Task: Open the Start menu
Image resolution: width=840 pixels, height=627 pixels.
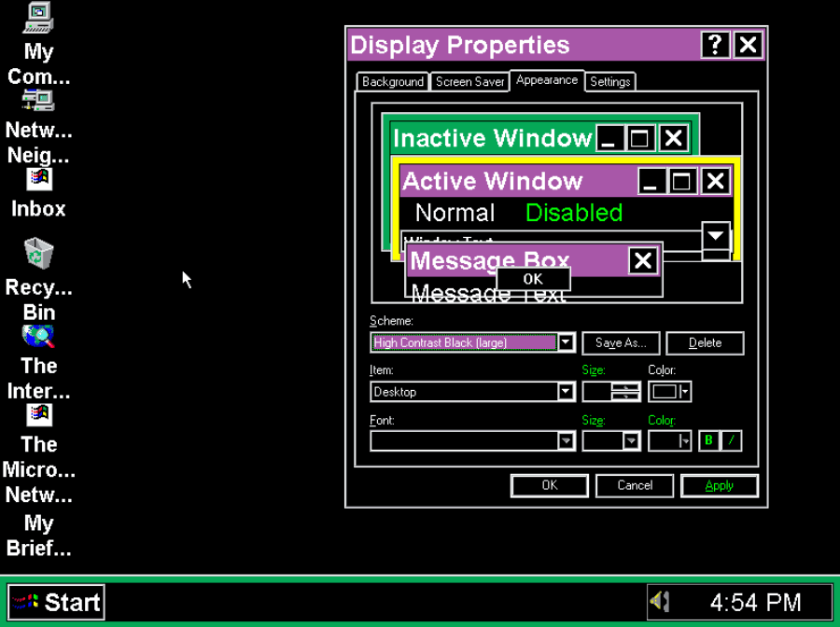Action: point(56,601)
